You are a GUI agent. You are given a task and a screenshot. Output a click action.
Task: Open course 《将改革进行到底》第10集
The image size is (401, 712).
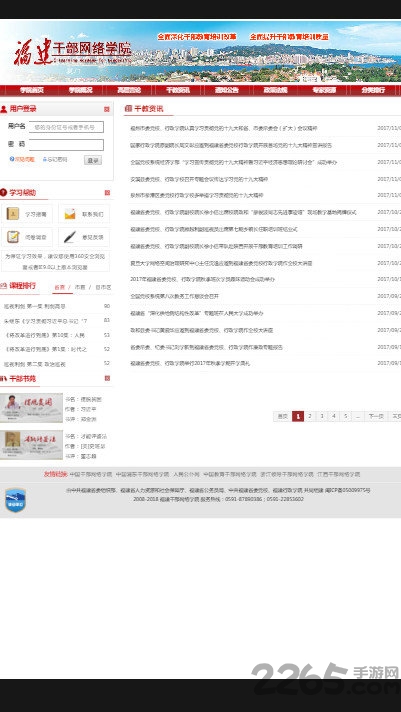[x=45, y=335]
